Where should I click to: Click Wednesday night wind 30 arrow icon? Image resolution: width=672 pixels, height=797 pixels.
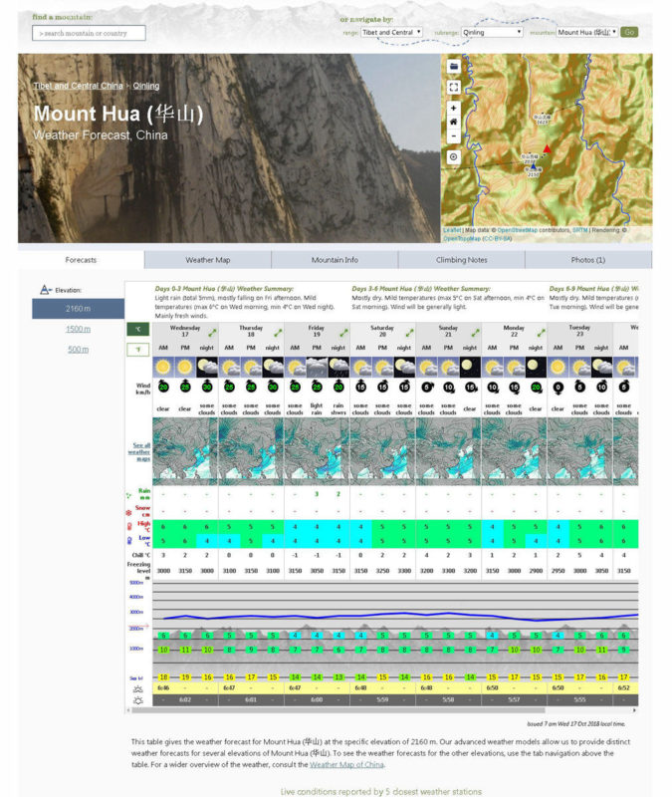207,387
